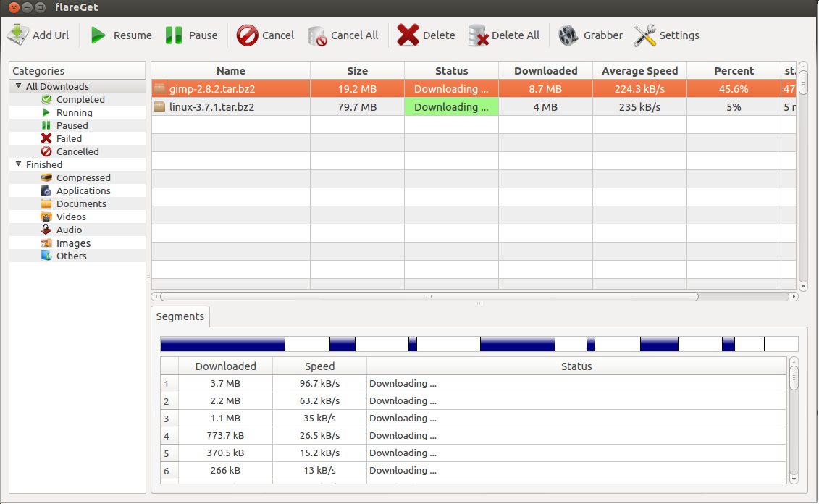Image resolution: width=819 pixels, height=504 pixels.
Task: Select the Applications category icon
Action: [46, 190]
